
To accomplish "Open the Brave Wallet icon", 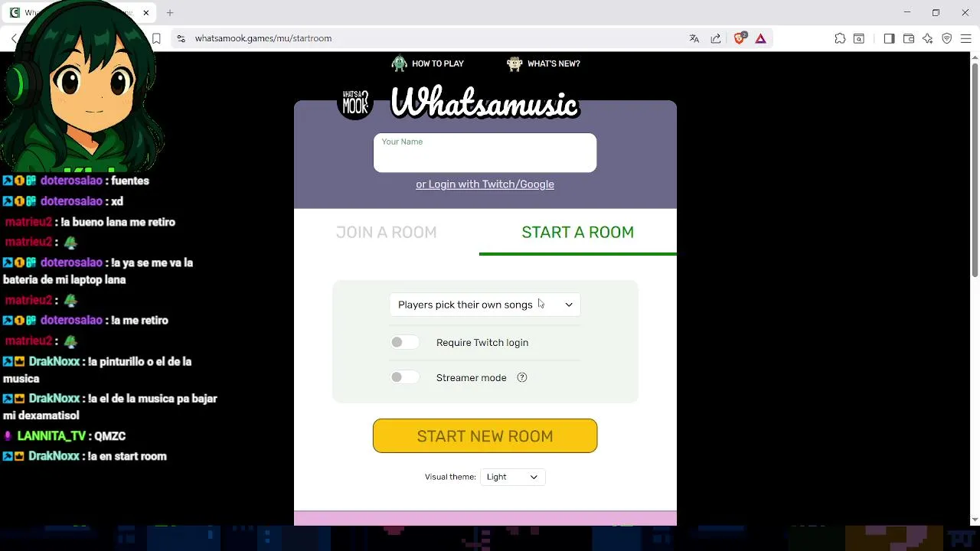I will tap(909, 38).
